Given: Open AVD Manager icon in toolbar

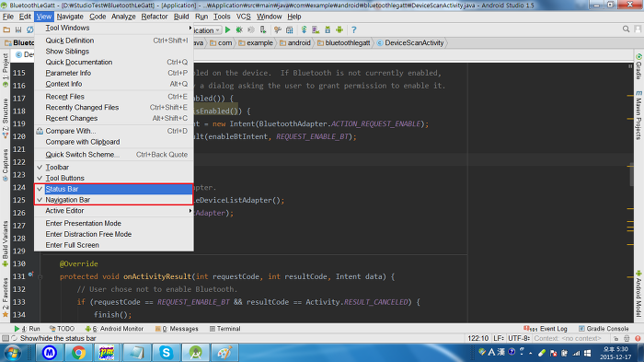Looking at the screenshot, I should (x=316, y=29).
